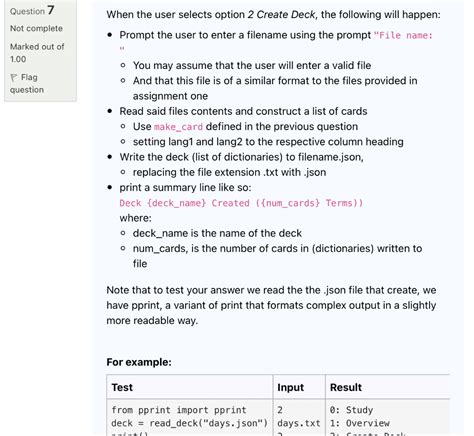474x436 pixels.
Task: Click the "1: Overview" result line
Action: [360, 423]
